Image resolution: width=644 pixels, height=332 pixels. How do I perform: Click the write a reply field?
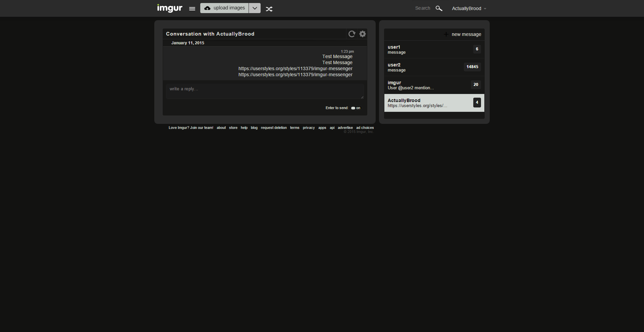pos(265,91)
